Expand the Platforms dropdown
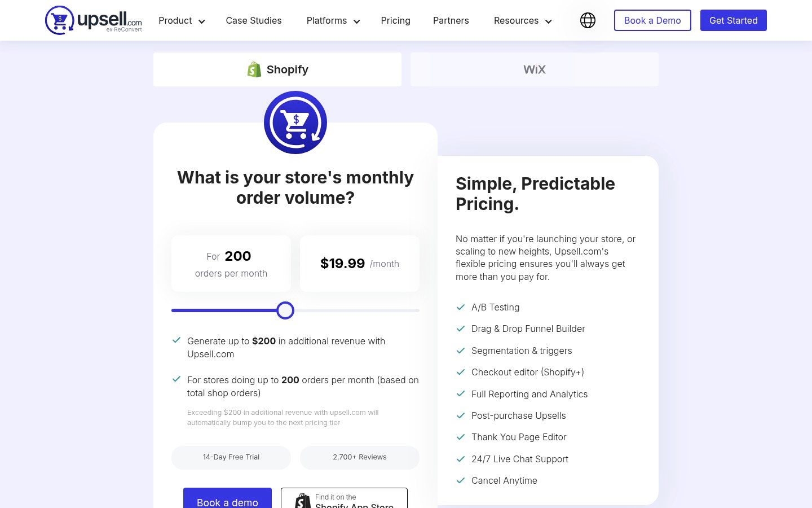This screenshot has height=508, width=812. tap(333, 20)
